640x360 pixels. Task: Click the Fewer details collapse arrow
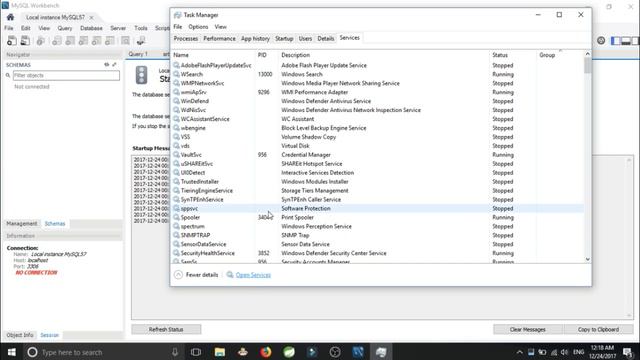tap(178, 275)
